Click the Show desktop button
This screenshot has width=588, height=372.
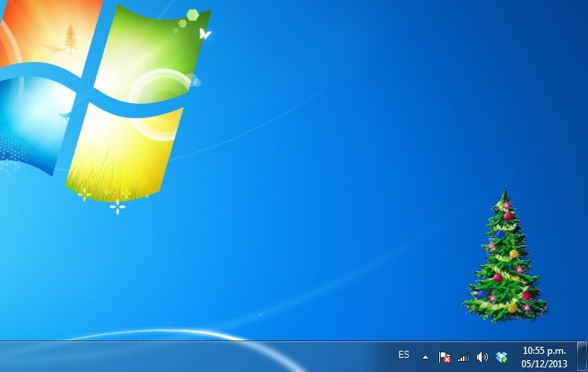582,356
